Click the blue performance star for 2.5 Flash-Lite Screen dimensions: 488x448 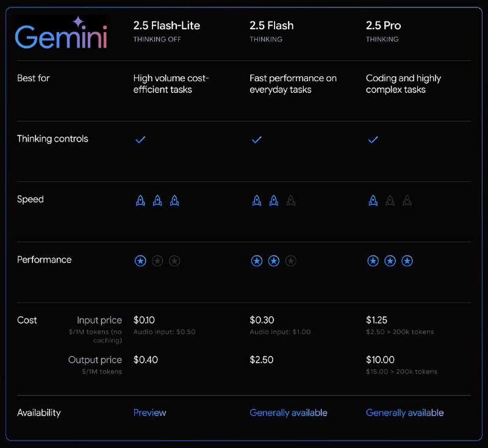[x=140, y=261]
